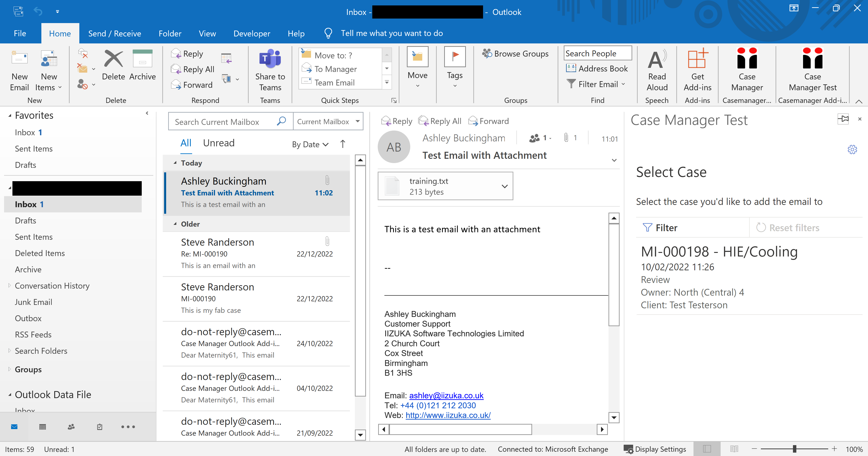
Task: Open the Address Book
Action: (x=597, y=69)
